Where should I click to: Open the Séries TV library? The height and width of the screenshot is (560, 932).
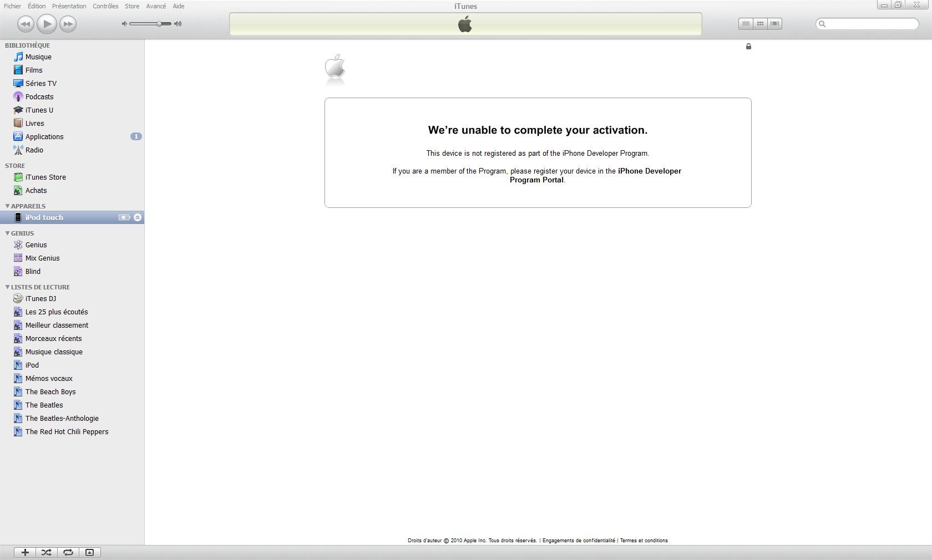pyautogui.click(x=72, y=84)
